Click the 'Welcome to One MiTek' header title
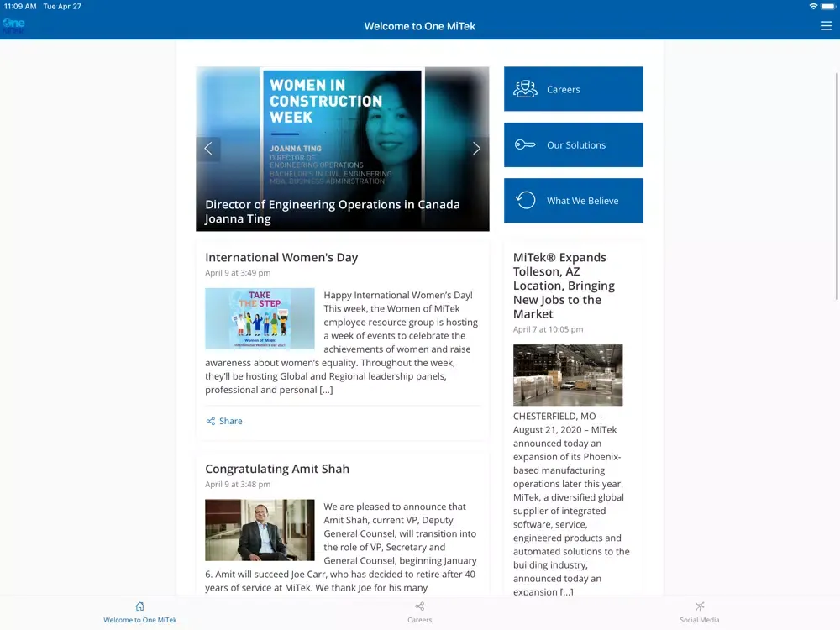840x630 pixels. tap(419, 26)
